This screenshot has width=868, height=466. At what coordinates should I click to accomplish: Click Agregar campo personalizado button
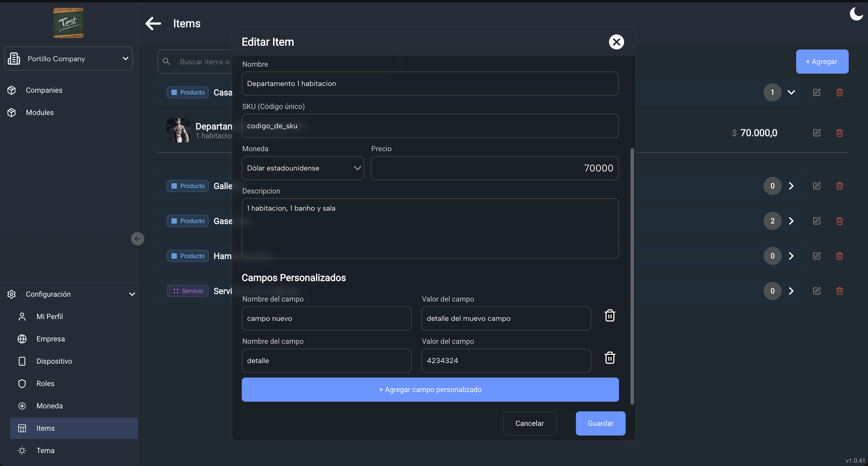(x=430, y=390)
